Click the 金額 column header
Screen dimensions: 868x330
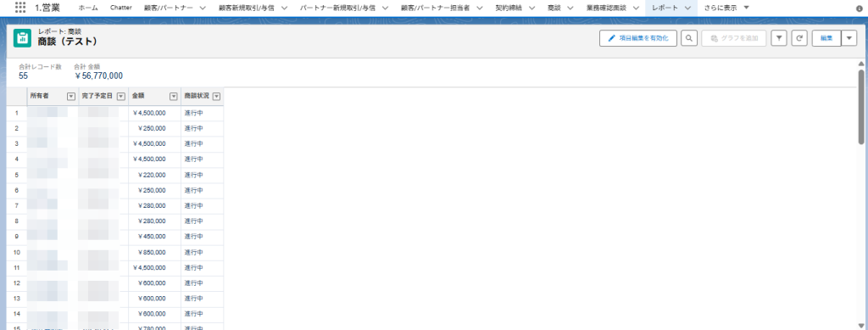click(138, 96)
